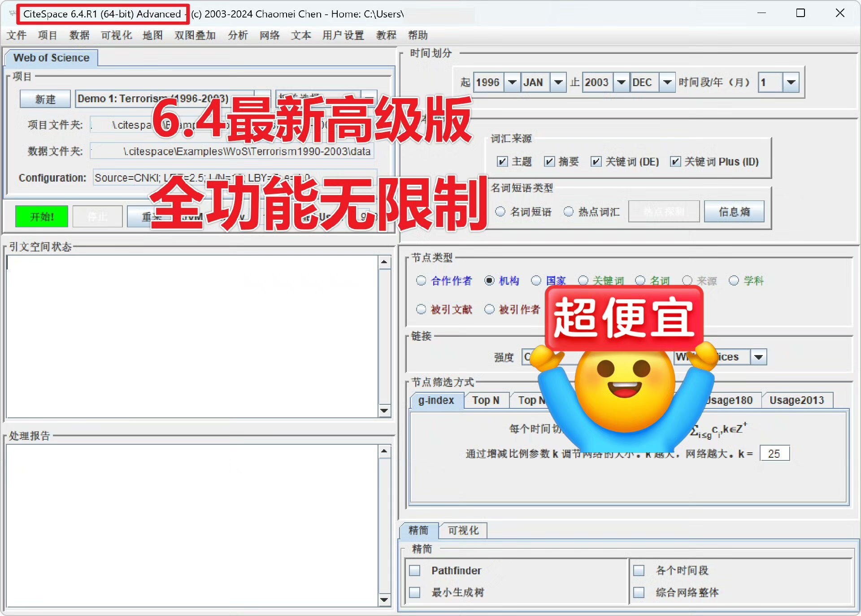This screenshot has width=861, height=616.
Task: Toggle the 主题 term source checkbox
Action: [x=502, y=161]
